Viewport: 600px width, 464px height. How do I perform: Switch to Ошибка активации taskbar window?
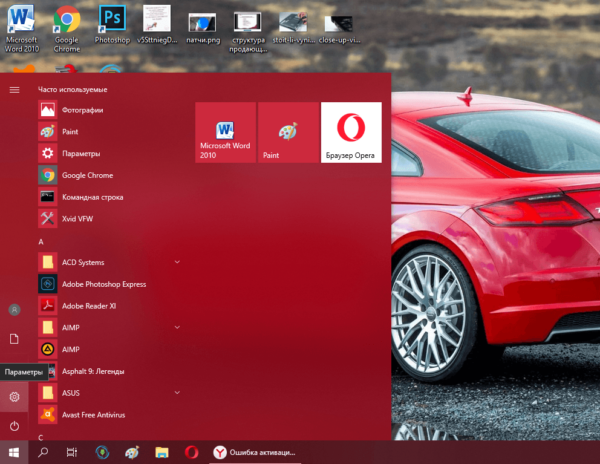coord(254,453)
